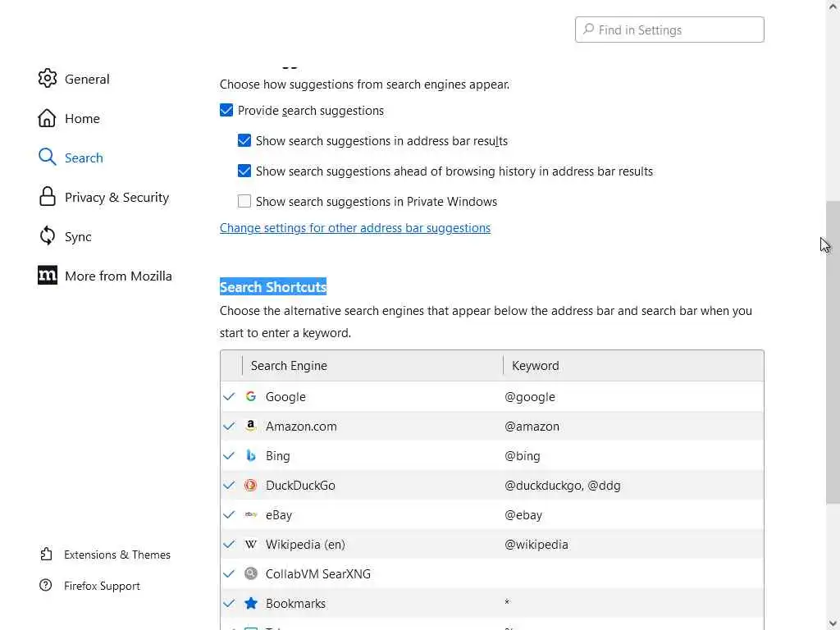Viewport: 840px width, 630px height.
Task: Open the Sync arrows icon
Action: [x=48, y=236]
